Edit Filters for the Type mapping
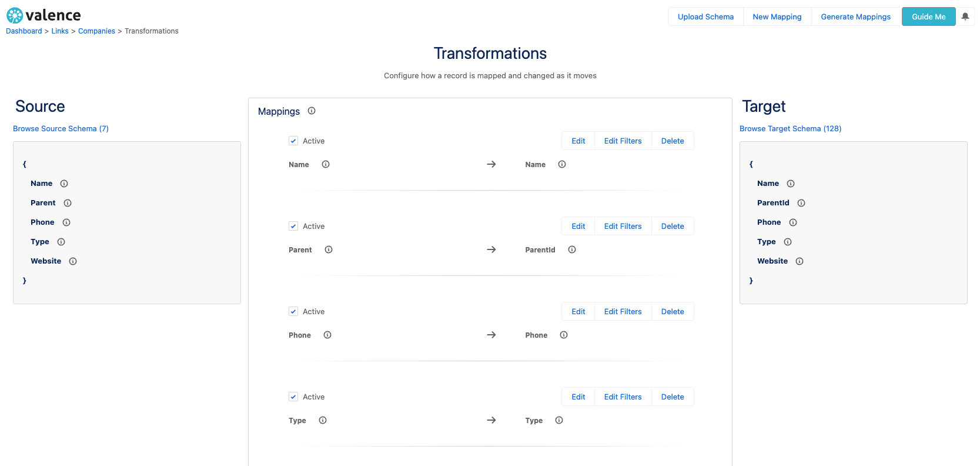980x466 pixels. tap(623, 397)
